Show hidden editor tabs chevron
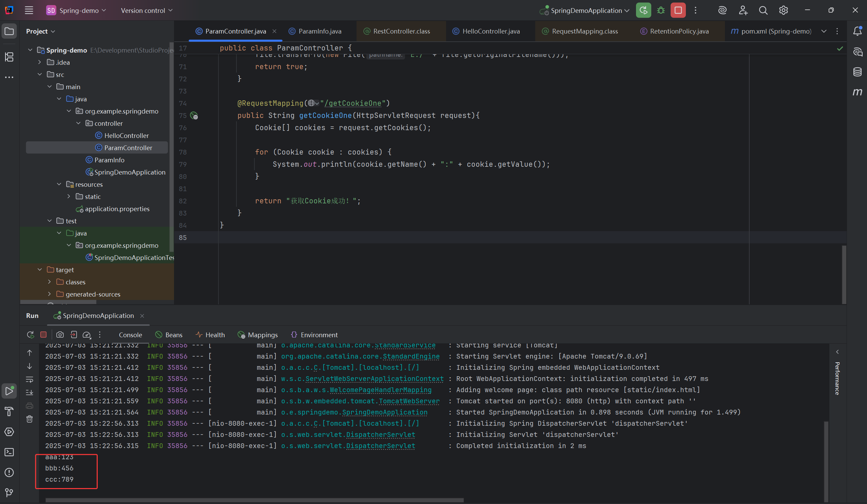This screenshot has height=504, width=867. click(824, 31)
